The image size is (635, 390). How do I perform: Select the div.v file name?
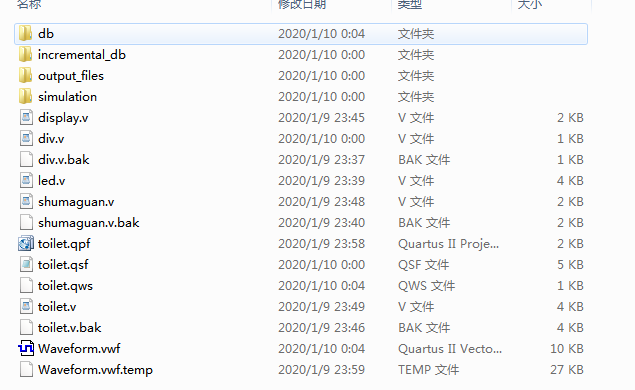pos(51,139)
